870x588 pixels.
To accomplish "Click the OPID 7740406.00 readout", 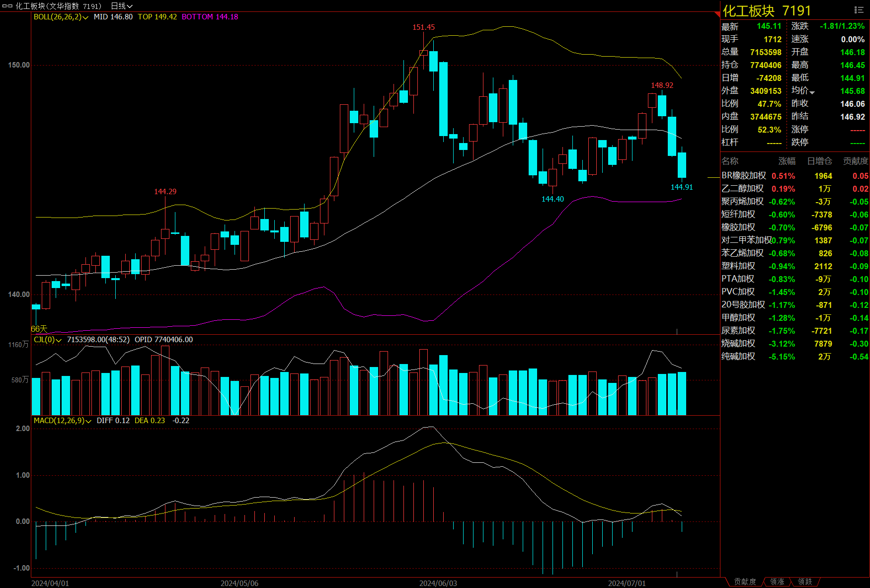I will click(164, 340).
